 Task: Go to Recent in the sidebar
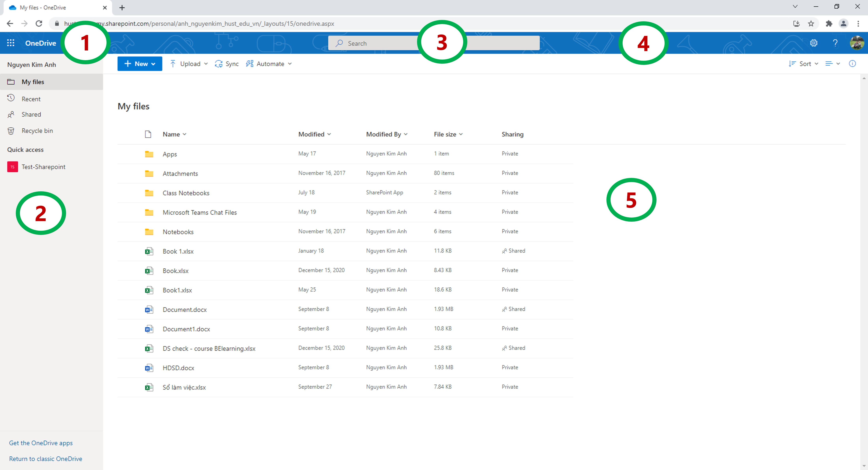tap(31, 99)
